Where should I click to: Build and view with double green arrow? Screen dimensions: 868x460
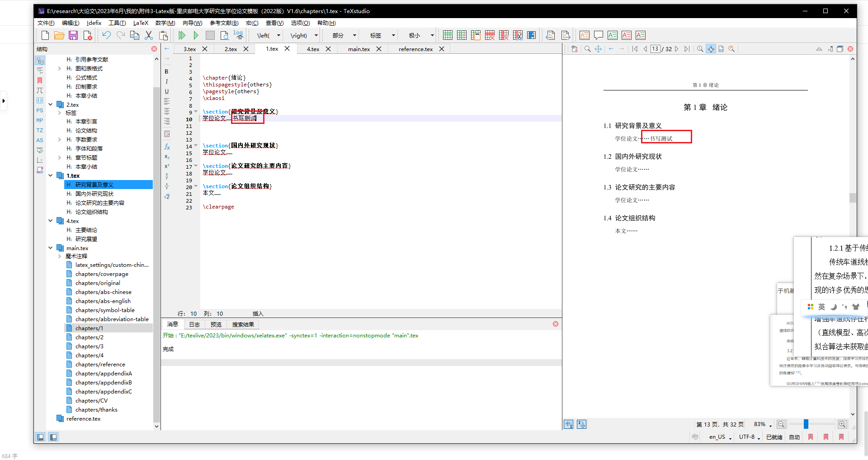[182, 35]
